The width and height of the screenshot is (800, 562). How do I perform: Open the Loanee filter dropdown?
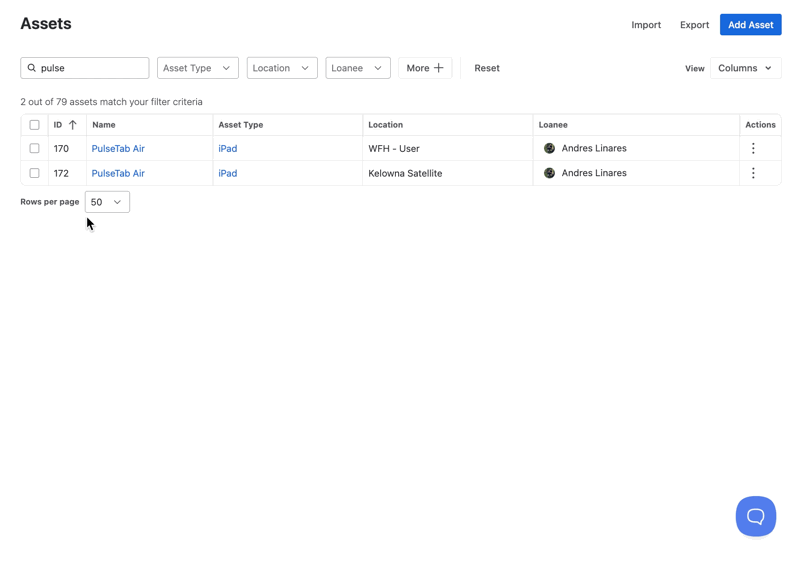pyautogui.click(x=358, y=68)
